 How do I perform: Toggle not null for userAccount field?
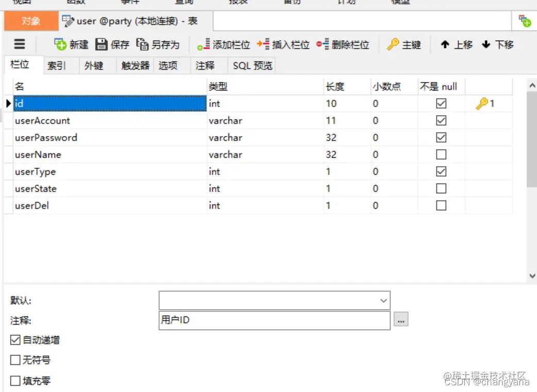tap(441, 121)
